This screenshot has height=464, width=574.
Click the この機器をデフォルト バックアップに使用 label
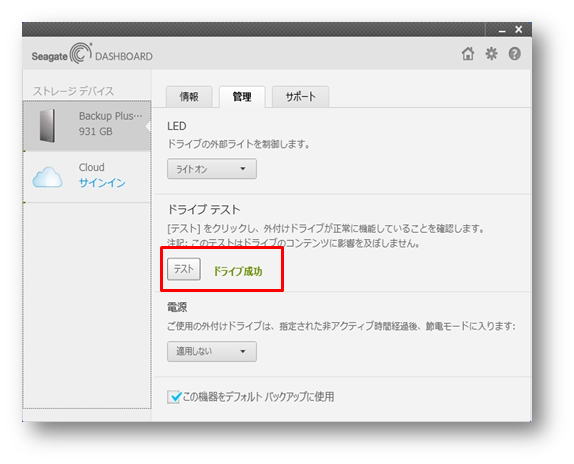pyautogui.click(x=258, y=397)
